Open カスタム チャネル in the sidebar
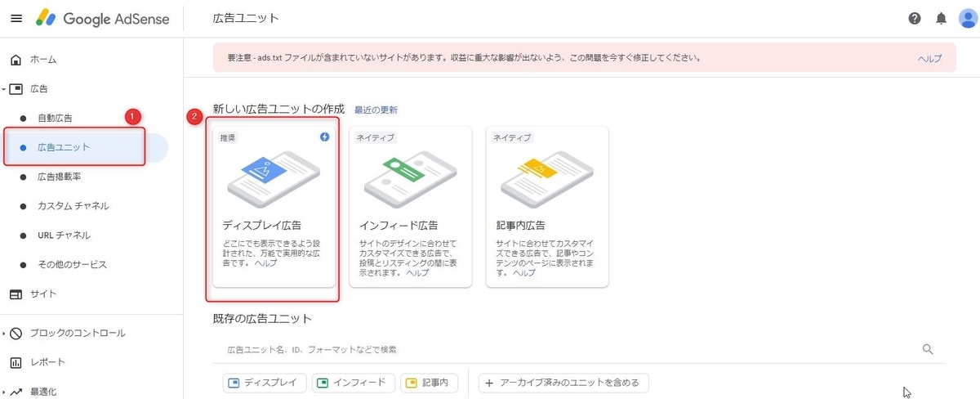The height and width of the screenshot is (399, 980). [73, 206]
